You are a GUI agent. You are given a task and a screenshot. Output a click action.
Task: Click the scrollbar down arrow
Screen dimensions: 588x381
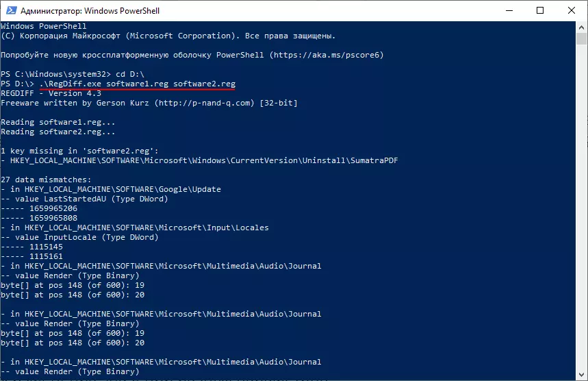tap(581, 375)
